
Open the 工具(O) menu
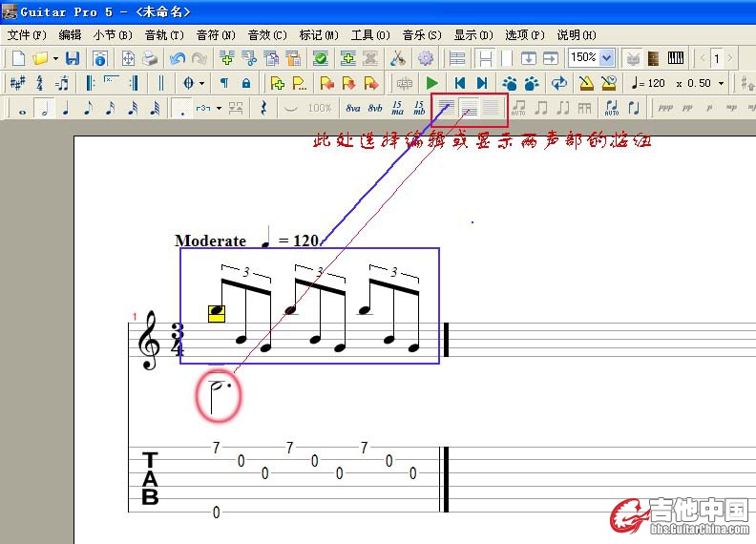(370, 35)
